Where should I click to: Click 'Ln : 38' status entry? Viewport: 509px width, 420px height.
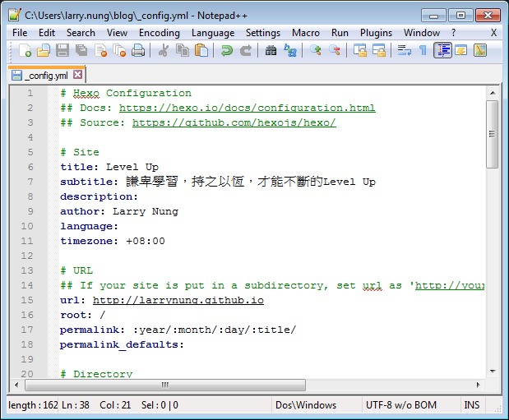point(76,405)
